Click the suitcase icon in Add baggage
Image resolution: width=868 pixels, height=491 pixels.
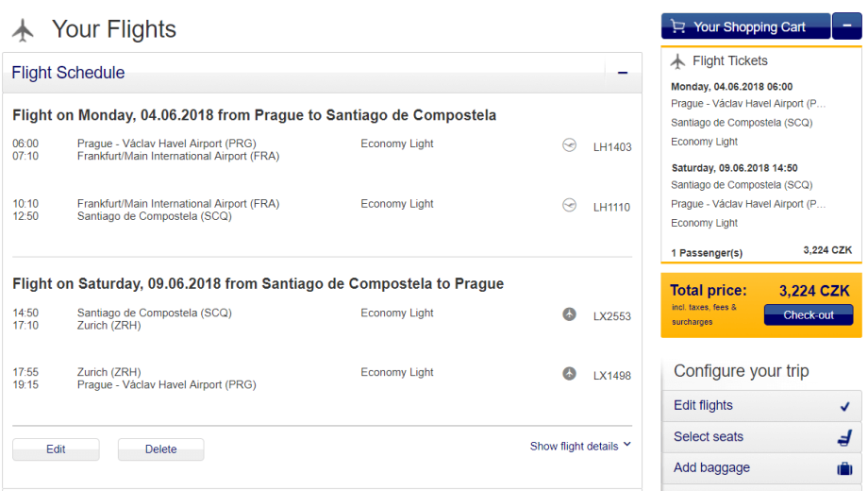click(x=844, y=468)
